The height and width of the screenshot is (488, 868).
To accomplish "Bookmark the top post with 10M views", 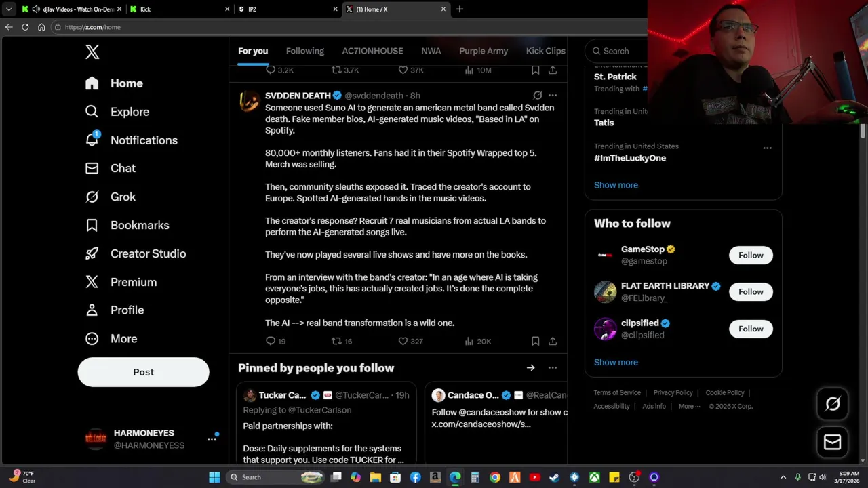I will pos(535,70).
